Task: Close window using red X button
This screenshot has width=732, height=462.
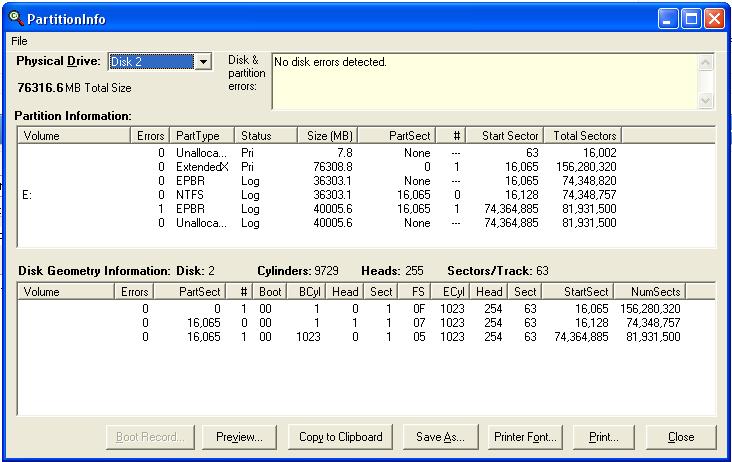Action: (x=715, y=19)
